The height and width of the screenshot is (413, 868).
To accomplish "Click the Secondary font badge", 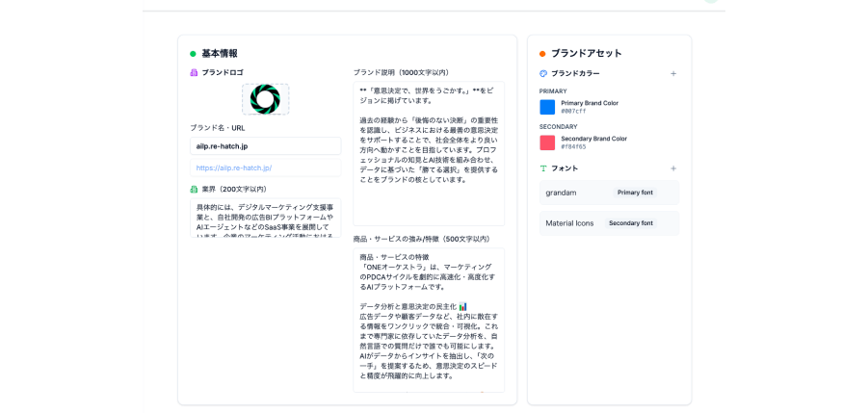I will click(x=631, y=223).
